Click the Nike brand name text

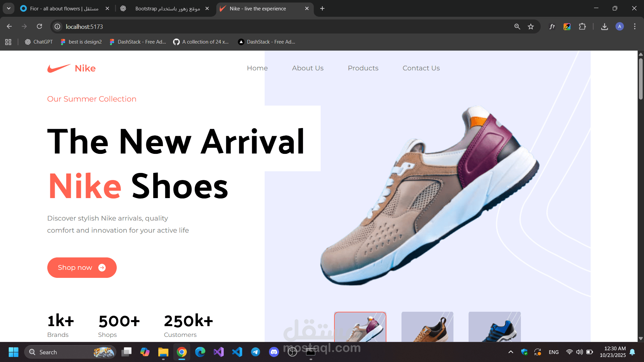tap(85, 68)
